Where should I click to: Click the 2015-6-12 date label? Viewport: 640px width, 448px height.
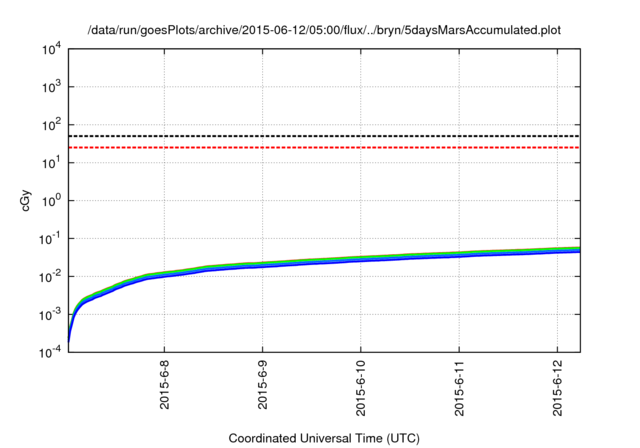click(558, 388)
